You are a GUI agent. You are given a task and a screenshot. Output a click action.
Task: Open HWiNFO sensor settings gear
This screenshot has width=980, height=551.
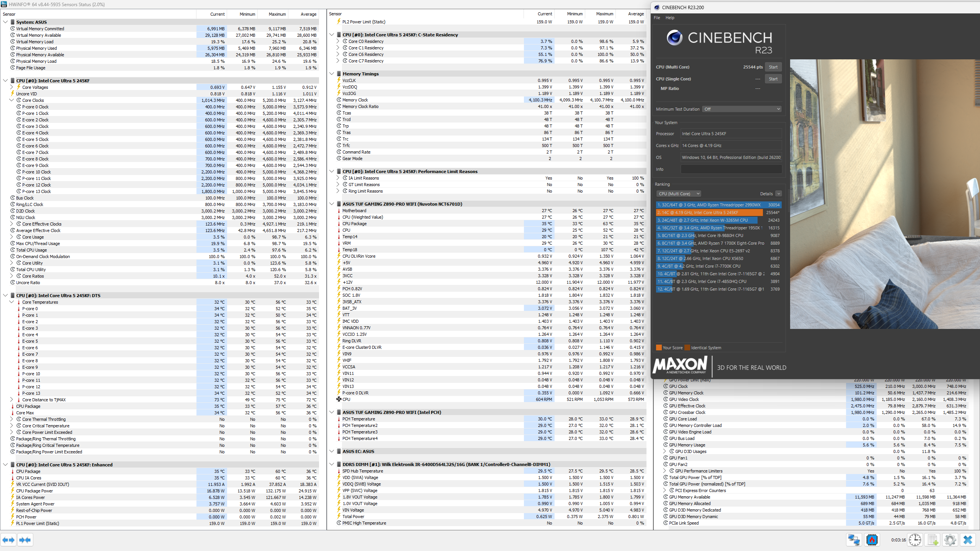(950, 540)
